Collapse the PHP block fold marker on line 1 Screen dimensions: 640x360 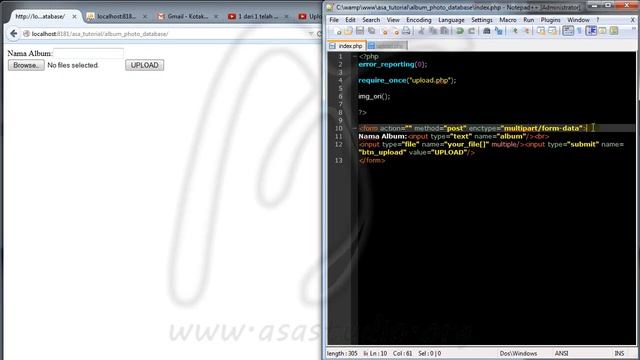point(355,56)
